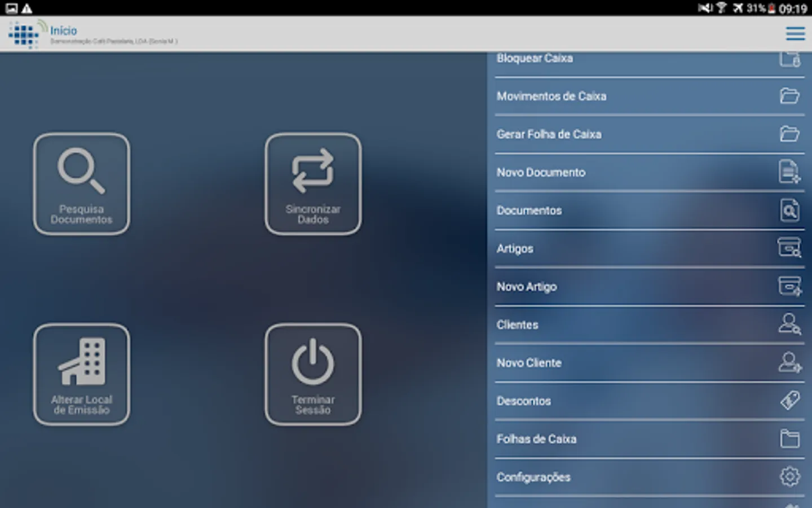Tap the airplane mode icon in status bar
812x508 pixels.
point(738,8)
